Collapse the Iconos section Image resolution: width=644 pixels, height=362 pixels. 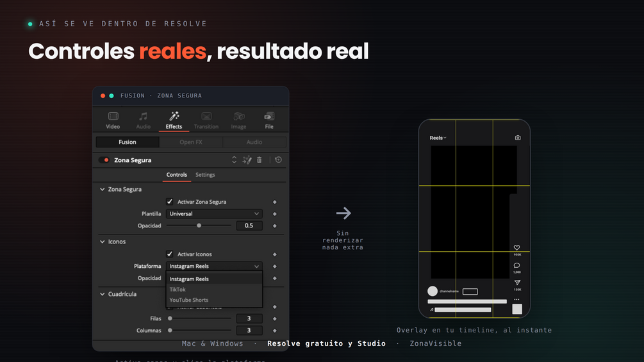(x=103, y=242)
